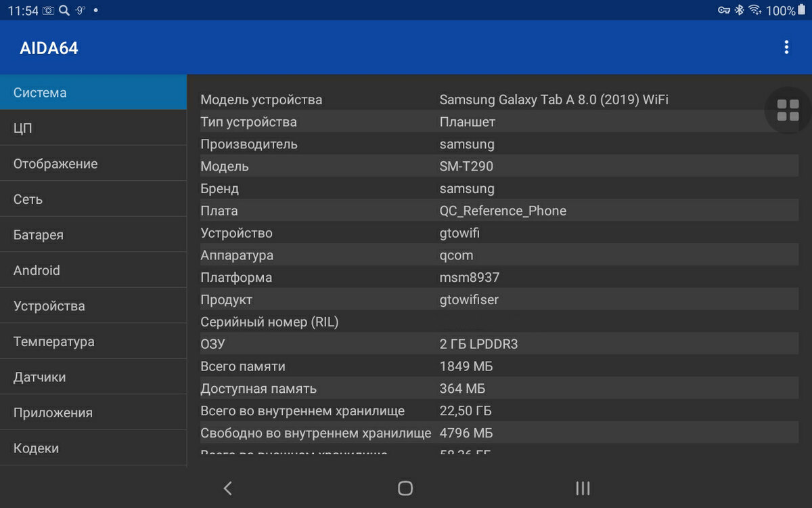Screen dimensions: 812x508
Task: Open the Отображение sidebar section
Action: point(93,164)
